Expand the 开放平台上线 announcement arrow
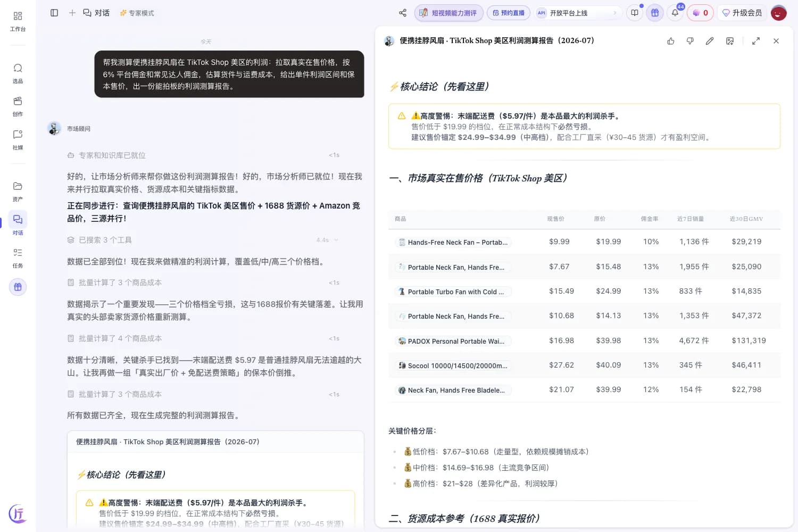Screen dimensions: 798x532 click(615, 13)
